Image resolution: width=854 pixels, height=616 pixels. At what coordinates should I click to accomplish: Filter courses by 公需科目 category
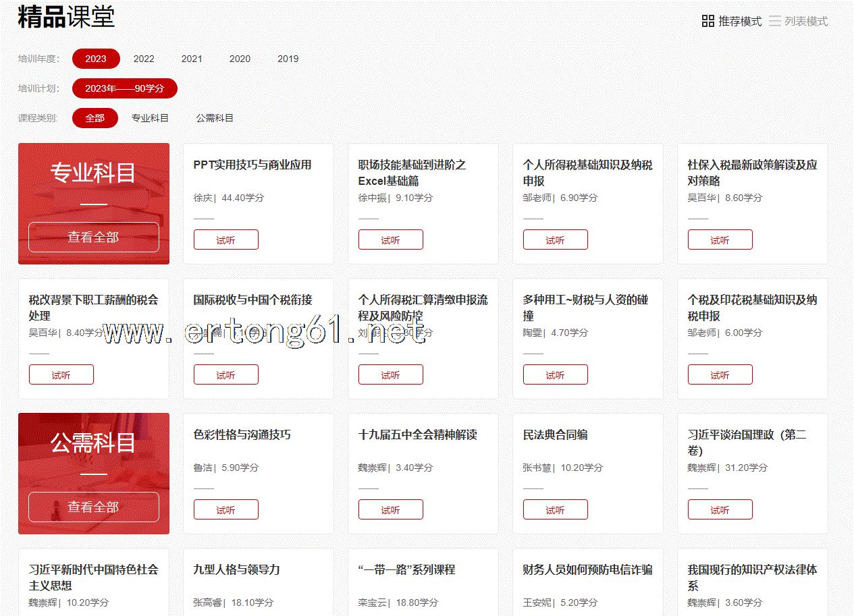coord(215,118)
